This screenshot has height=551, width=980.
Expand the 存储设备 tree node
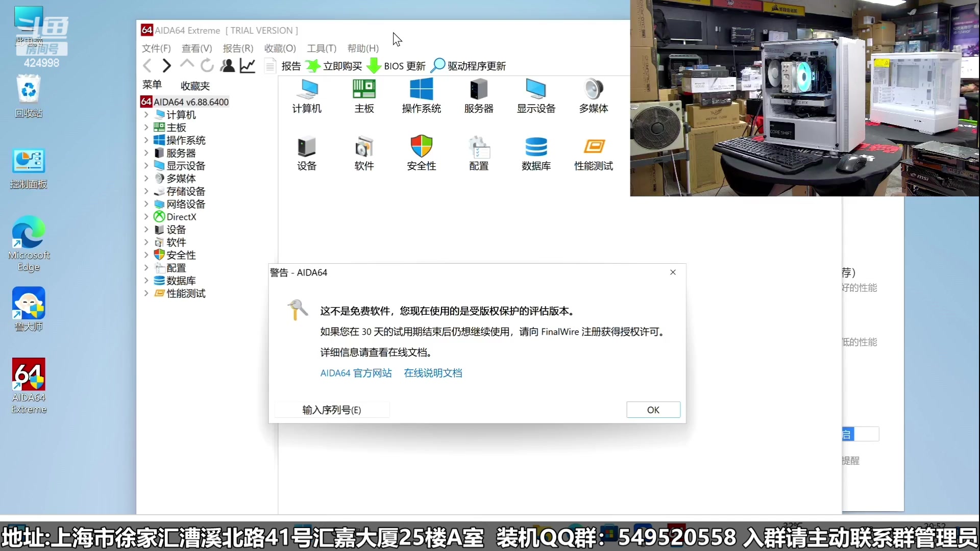(146, 191)
